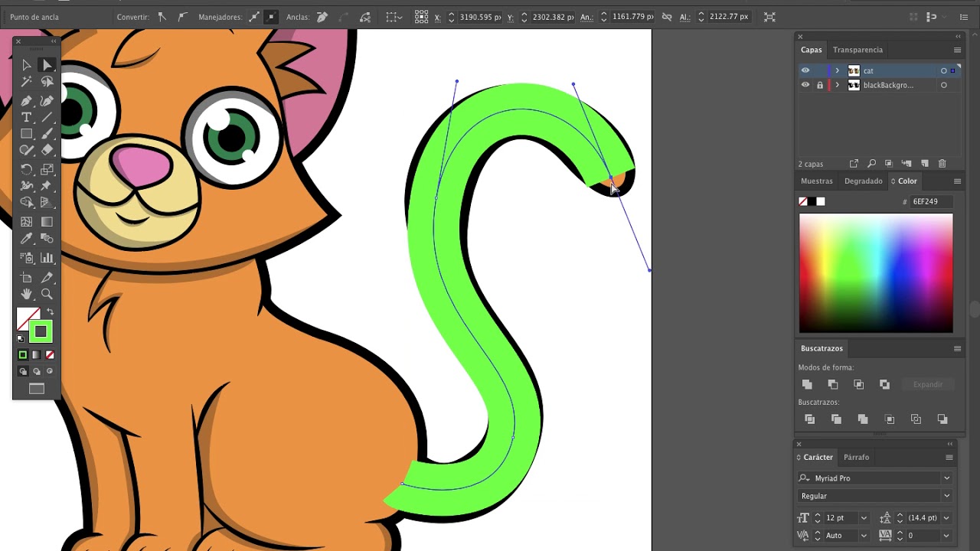The image size is (980, 551).
Task: Switch to the Degradado tab
Action: pos(863,181)
